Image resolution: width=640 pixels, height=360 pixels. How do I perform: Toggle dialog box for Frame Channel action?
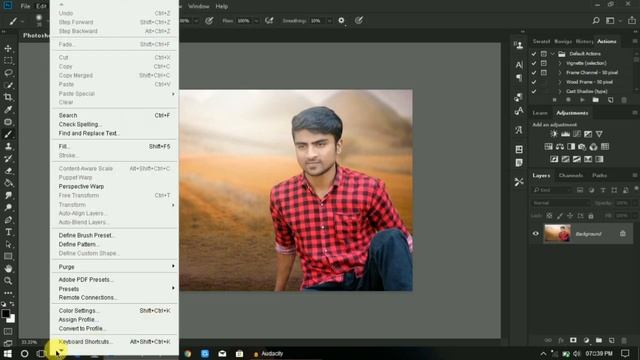[x=544, y=73]
